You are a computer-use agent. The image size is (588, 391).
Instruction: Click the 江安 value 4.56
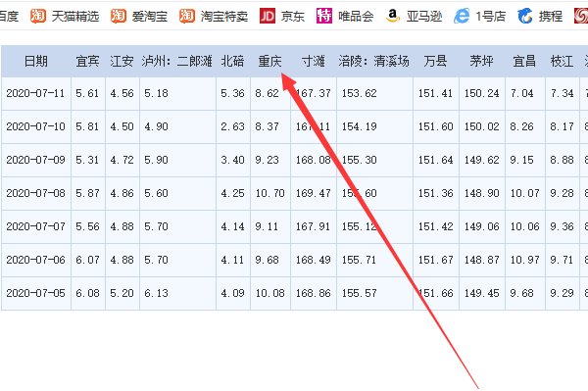coord(122,93)
